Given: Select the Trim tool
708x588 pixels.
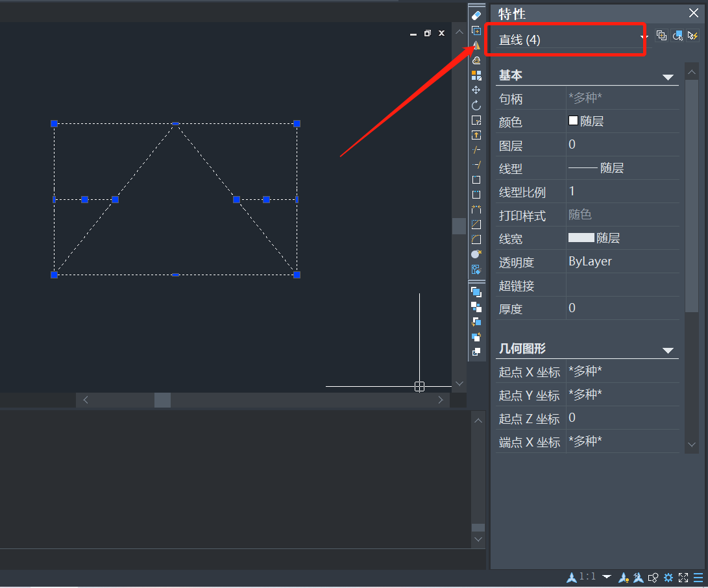Looking at the screenshot, I should (476, 150).
